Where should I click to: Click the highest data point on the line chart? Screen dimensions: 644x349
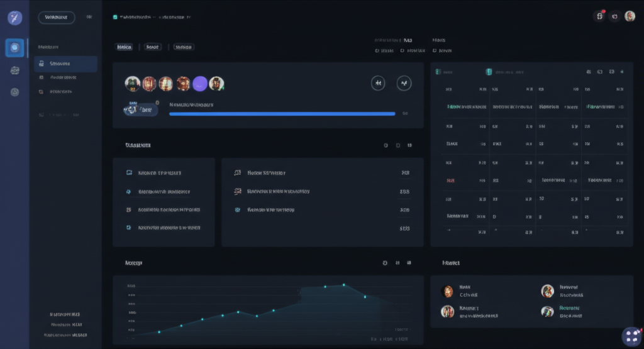pyautogui.click(x=344, y=285)
